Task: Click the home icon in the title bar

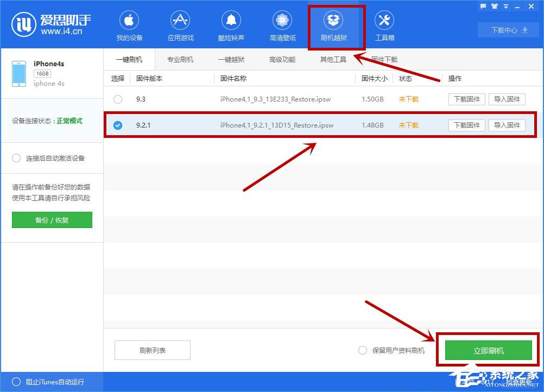Action: coord(495,7)
